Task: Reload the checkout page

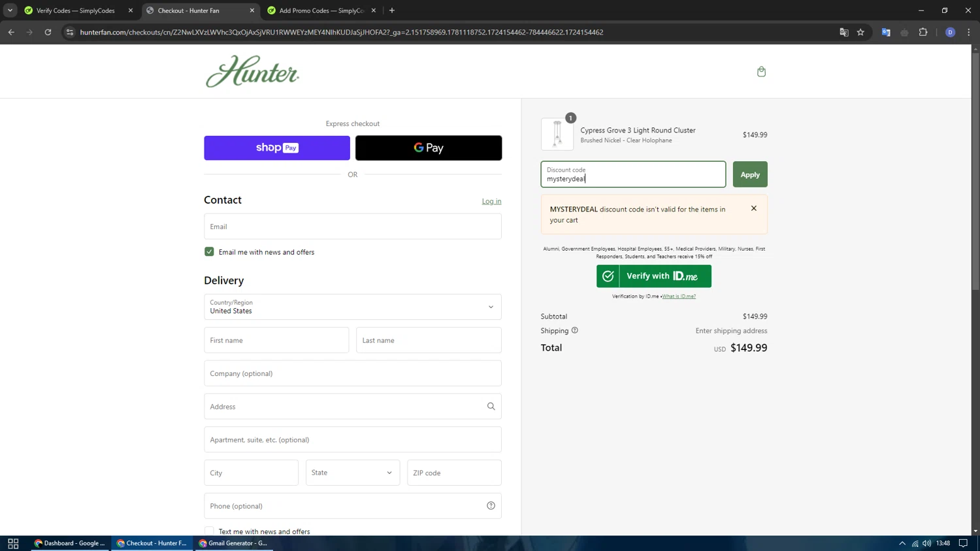Action: pyautogui.click(x=48, y=32)
